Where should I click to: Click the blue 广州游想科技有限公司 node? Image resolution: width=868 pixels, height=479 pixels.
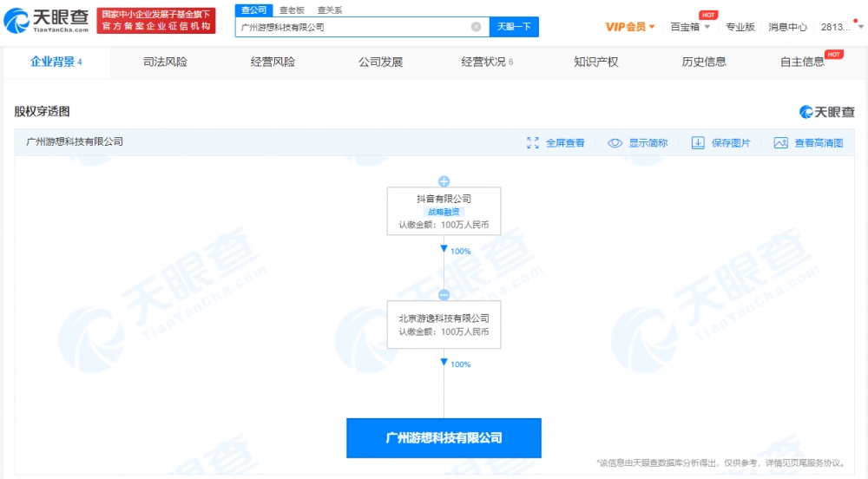click(x=444, y=438)
